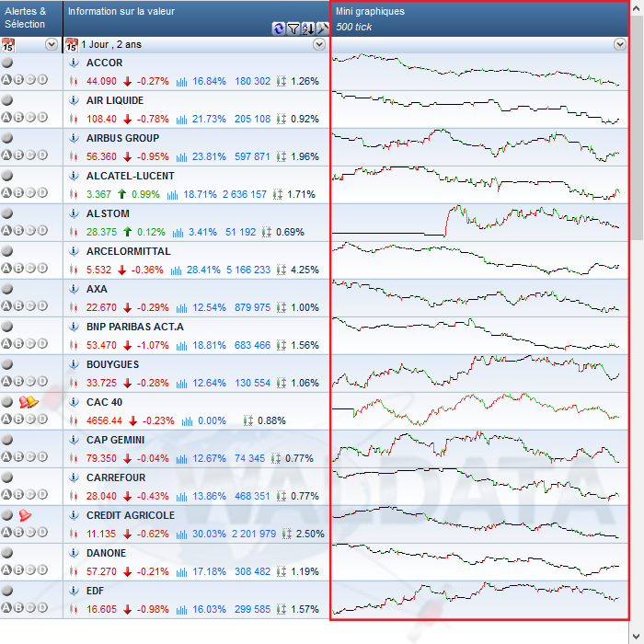
Task: Toggle list A for BNP PARIBAS
Action: coord(6,343)
